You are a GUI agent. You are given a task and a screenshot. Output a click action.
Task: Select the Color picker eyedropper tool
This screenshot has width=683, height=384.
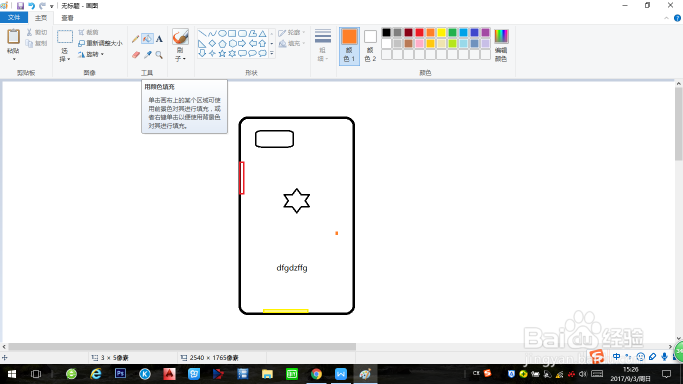(x=148, y=55)
